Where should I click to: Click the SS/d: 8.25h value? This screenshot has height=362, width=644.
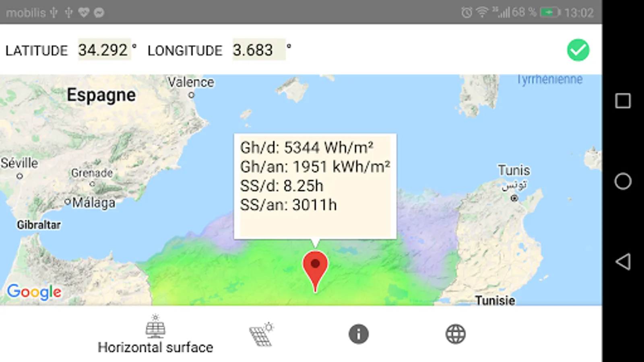click(x=282, y=186)
